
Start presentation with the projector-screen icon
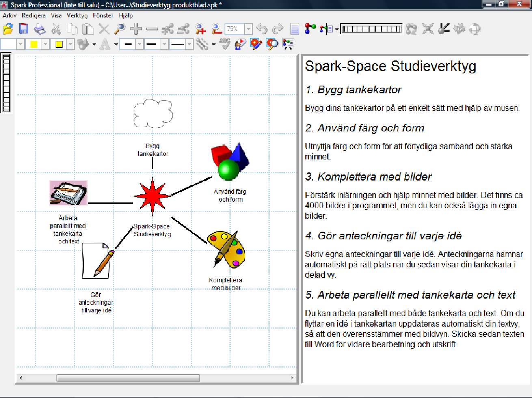[288, 43]
